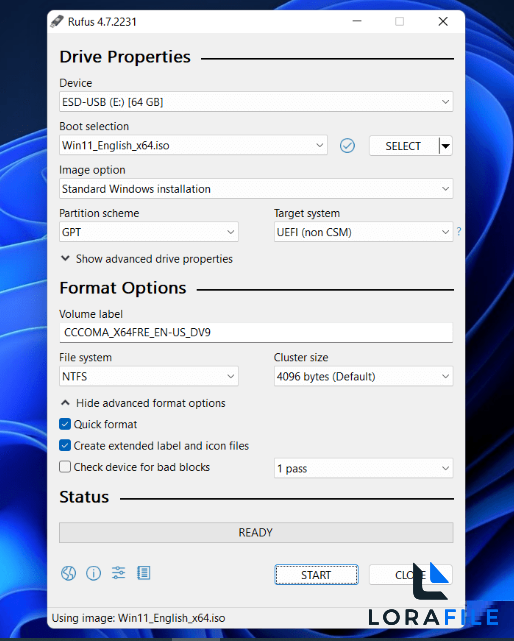Screen dimensions: 514x641
Task: Click the START button
Action: [x=316, y=575]
